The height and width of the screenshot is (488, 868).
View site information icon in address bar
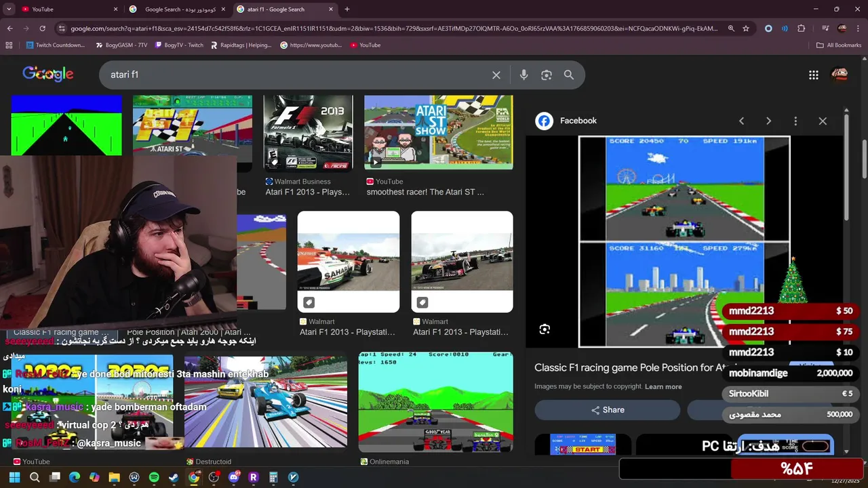(62, 28)
